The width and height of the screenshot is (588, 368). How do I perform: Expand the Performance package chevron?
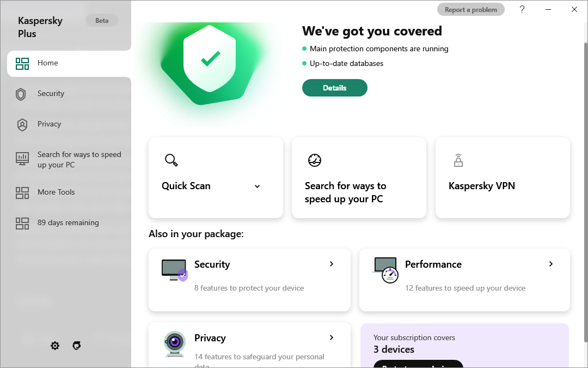click(551, 264)
